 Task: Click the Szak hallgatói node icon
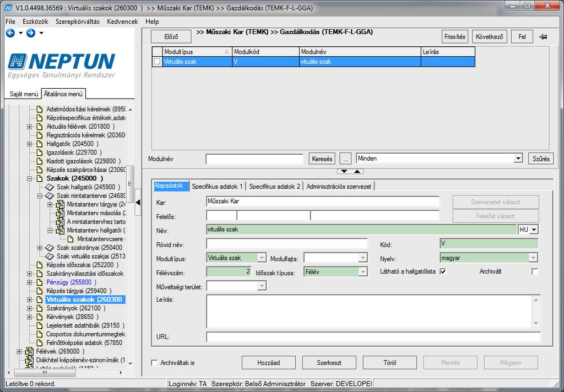point(50,187)
